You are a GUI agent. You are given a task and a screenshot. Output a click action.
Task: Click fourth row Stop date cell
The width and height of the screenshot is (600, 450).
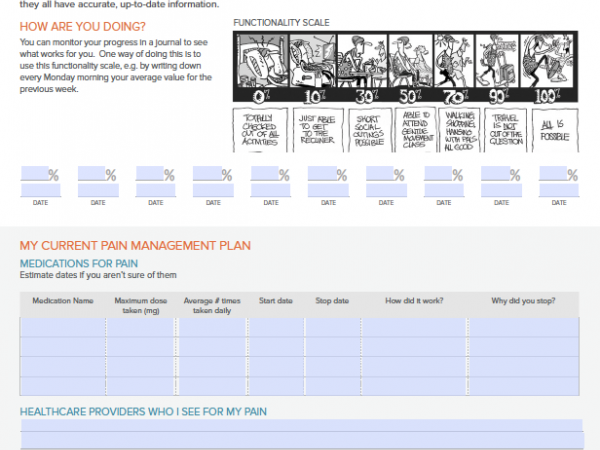tap(333, 386)
